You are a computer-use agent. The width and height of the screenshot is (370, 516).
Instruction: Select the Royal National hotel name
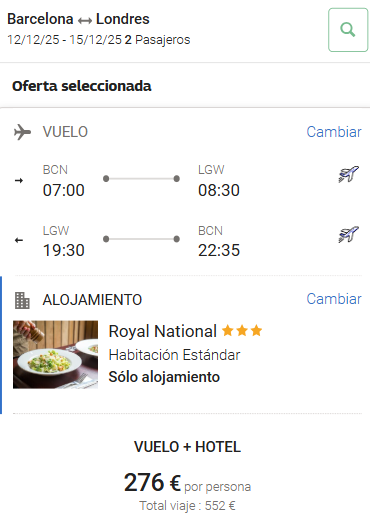point(163,331)
